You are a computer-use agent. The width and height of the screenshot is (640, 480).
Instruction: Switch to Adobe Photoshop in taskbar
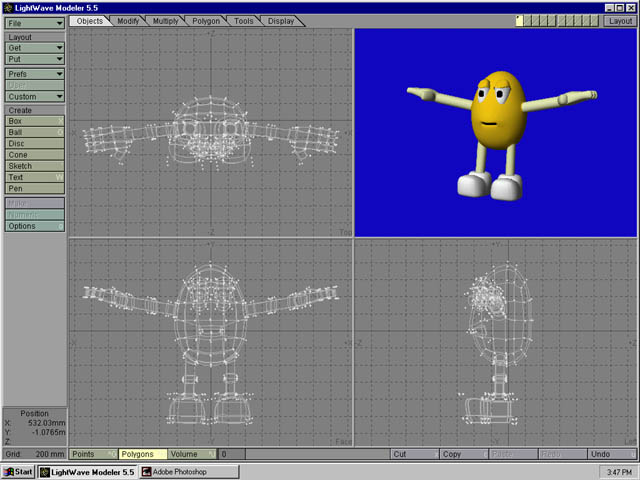(180, 471)
